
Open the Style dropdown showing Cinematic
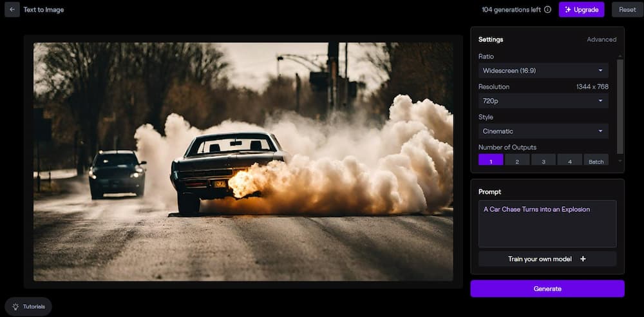[543, 131]
